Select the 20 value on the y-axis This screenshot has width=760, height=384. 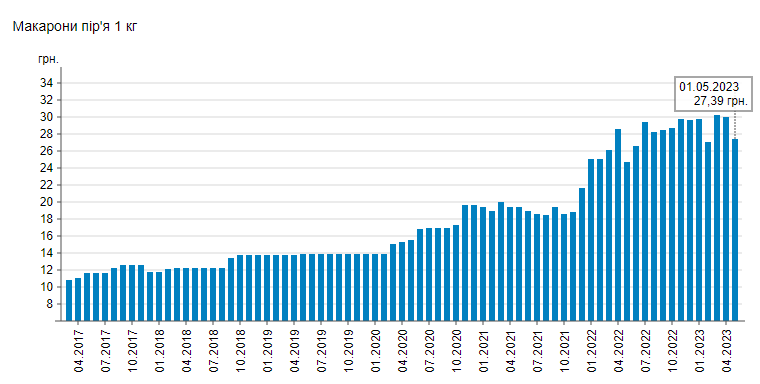pos(46,202)
